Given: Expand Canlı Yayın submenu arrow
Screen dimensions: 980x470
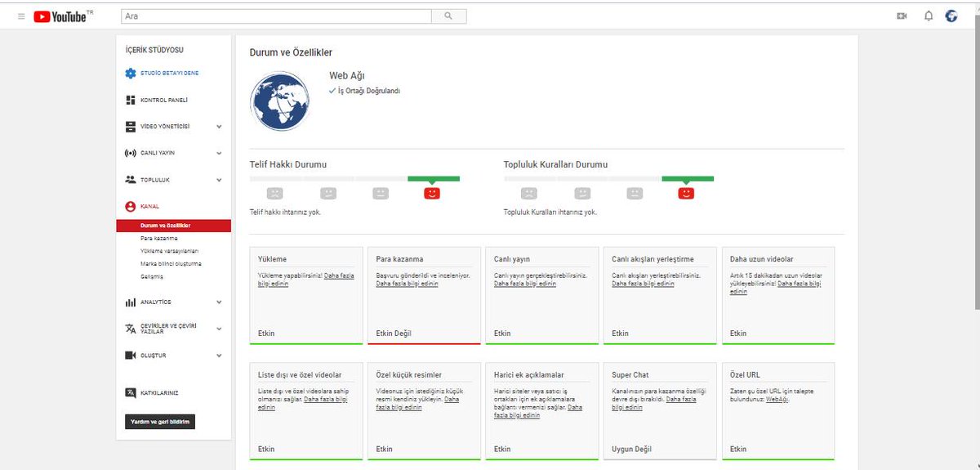Looking at the screenshot, I should click(x=219, y=153).
